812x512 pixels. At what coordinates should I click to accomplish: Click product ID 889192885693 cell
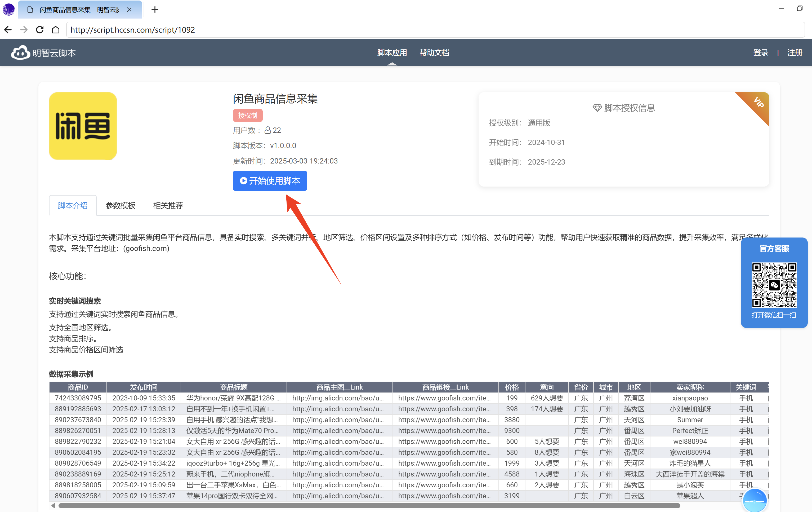(x=78, y=409)
